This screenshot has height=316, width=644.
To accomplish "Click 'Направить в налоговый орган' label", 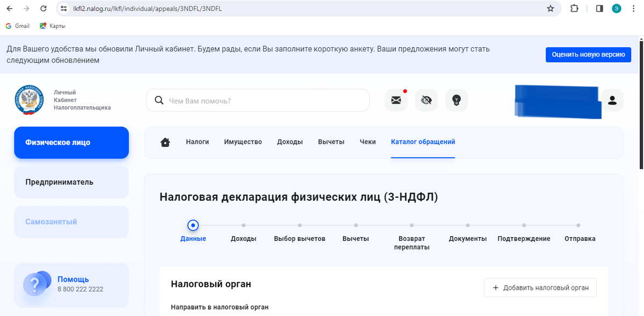I will click(219, 307).
